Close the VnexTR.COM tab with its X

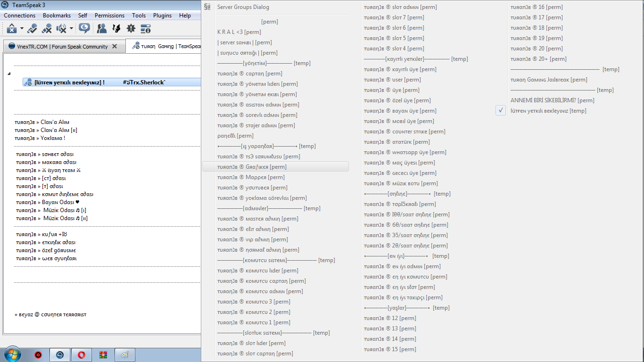[x=115, y=47]
